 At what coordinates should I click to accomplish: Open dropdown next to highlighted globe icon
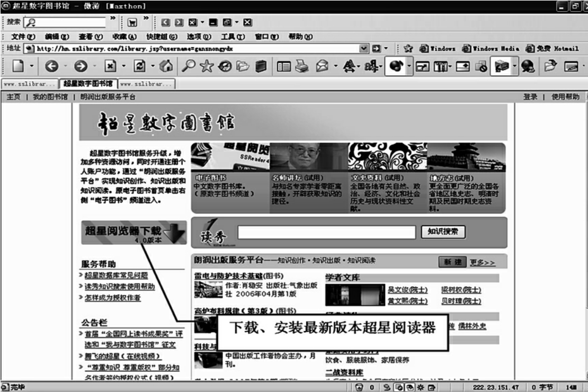tap(409, 66)
